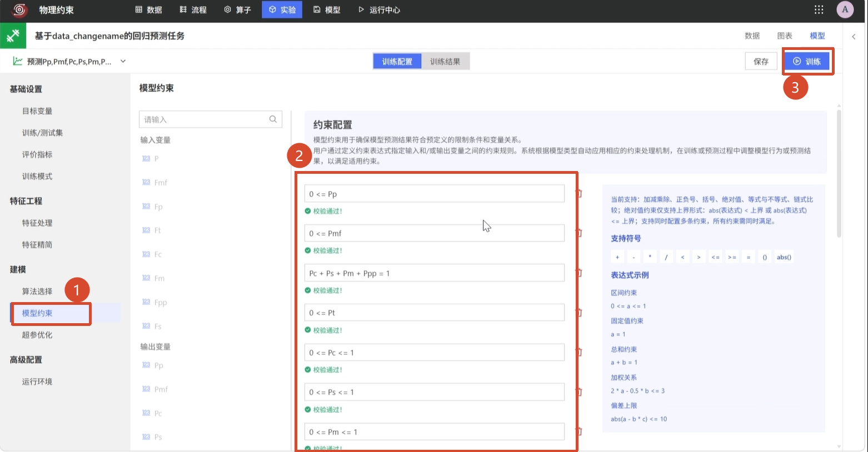868x452 pixels.
Task: Collapse the right side panel chevron
Action: pyautogui.click(x=854, y=37)
